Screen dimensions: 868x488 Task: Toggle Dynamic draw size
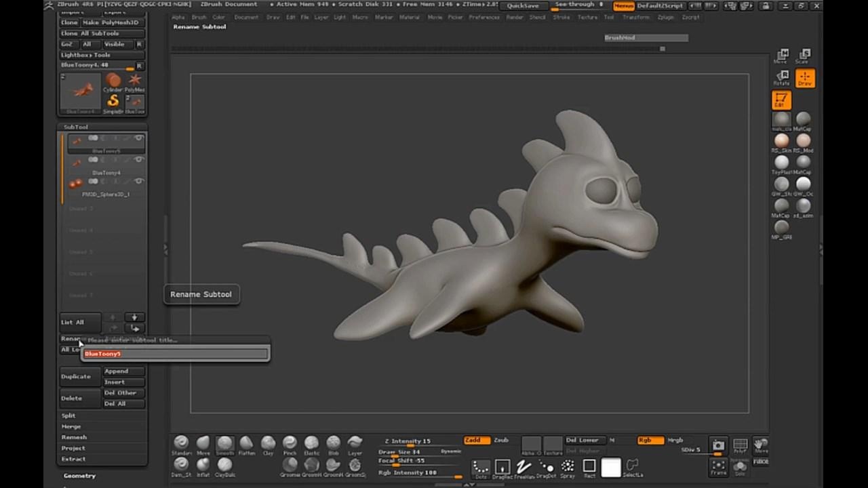pos(451,451)
